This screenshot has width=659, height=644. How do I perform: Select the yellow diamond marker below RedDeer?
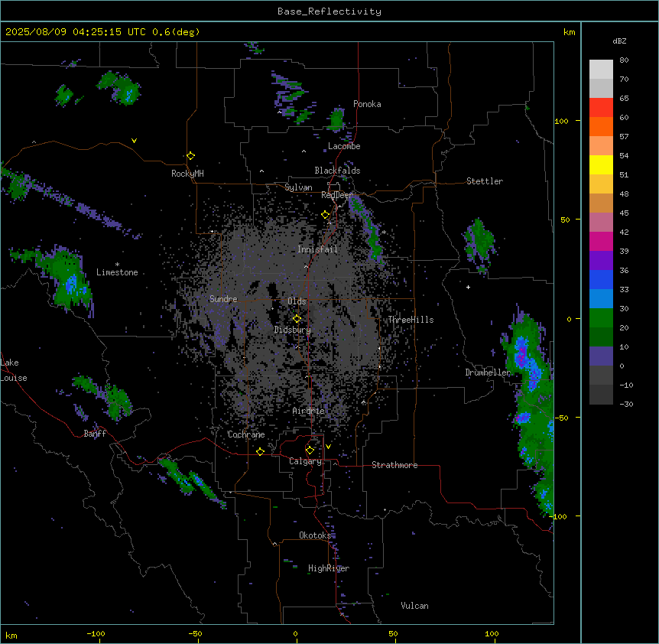click(326, 215)
